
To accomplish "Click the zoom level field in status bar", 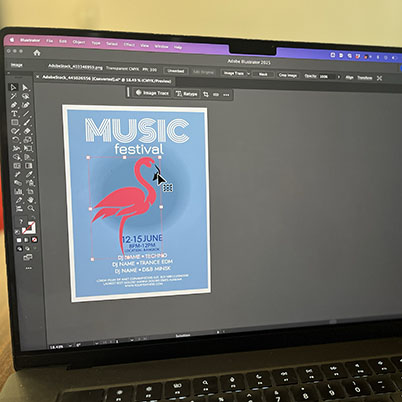I will click(57, 347).
